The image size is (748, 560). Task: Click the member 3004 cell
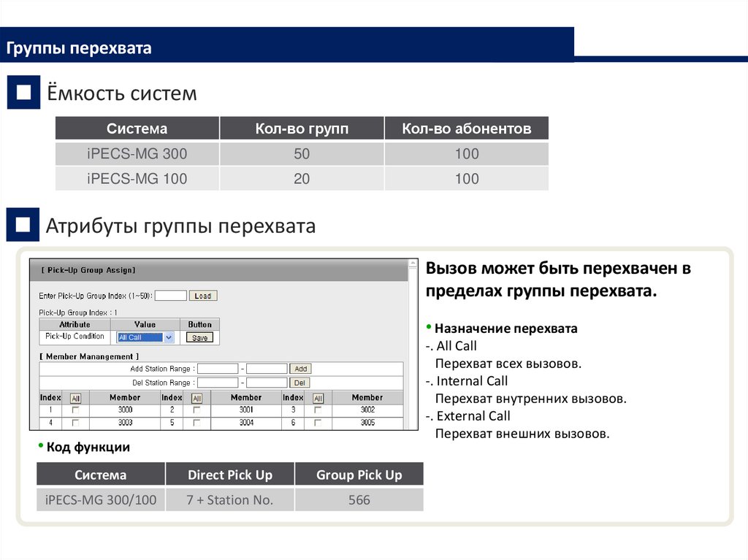point(246,423)
